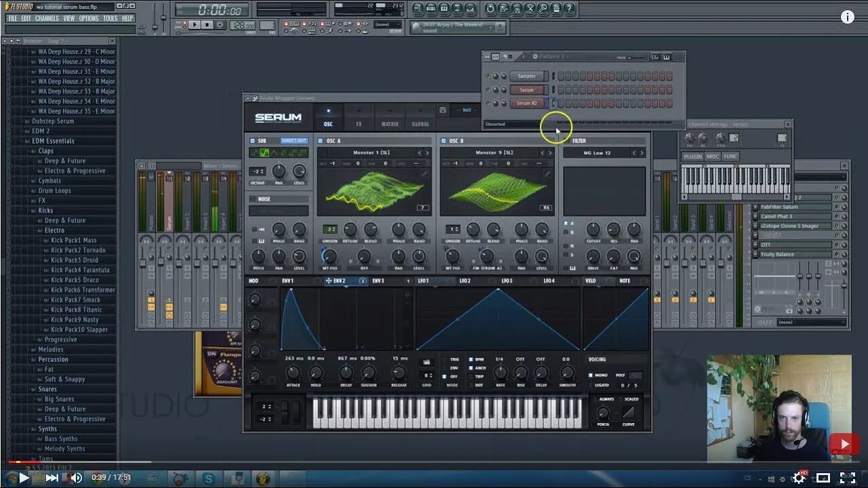Open the Bass Synths browser folder

pyautogui.click(x=61, y=439)
